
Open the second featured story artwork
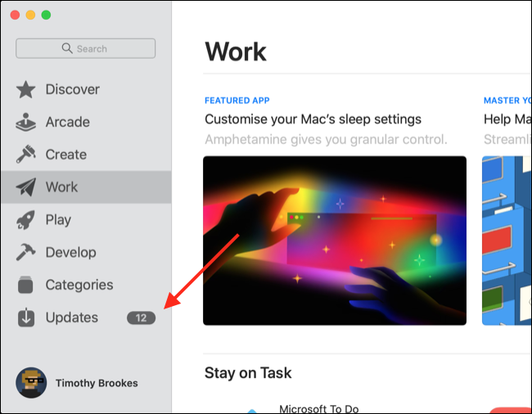(507, 241)
